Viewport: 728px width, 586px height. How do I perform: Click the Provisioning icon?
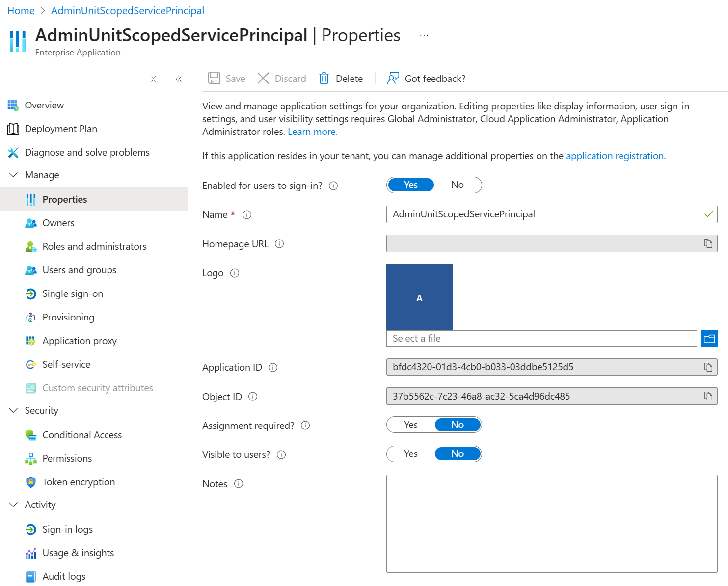31,317
